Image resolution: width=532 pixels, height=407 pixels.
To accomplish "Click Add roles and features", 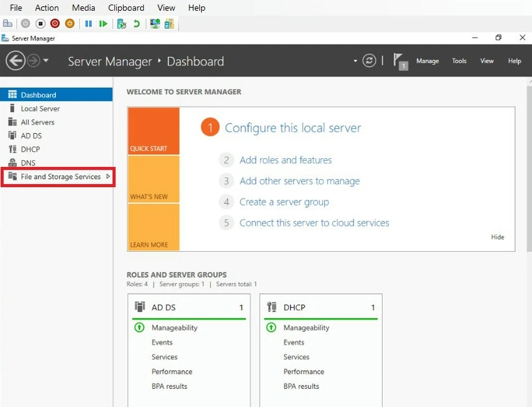I will coord(286,160).
